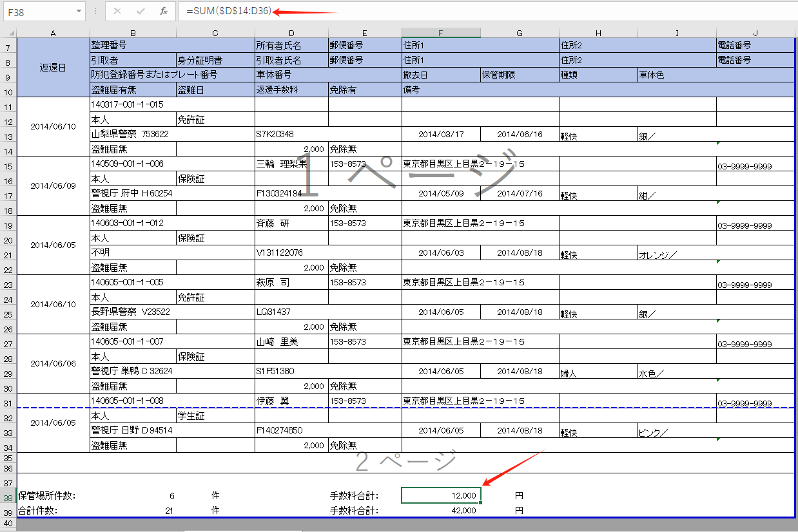Select cell 山梨県警察 753622
Image resolution: width=798 pixels, height=532 pixels.
pos(173,134)
